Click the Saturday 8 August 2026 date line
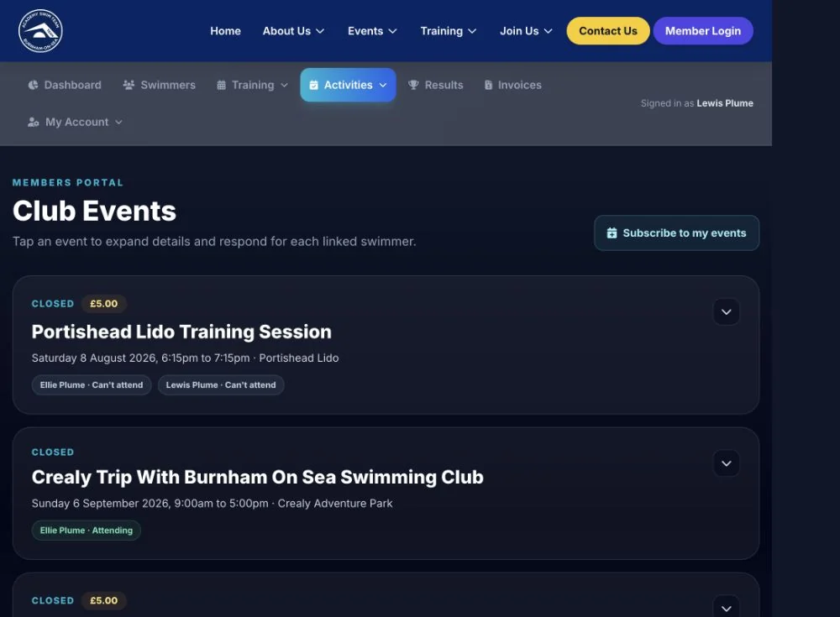Viewport: 840px width, 617px height. [186, 358]
